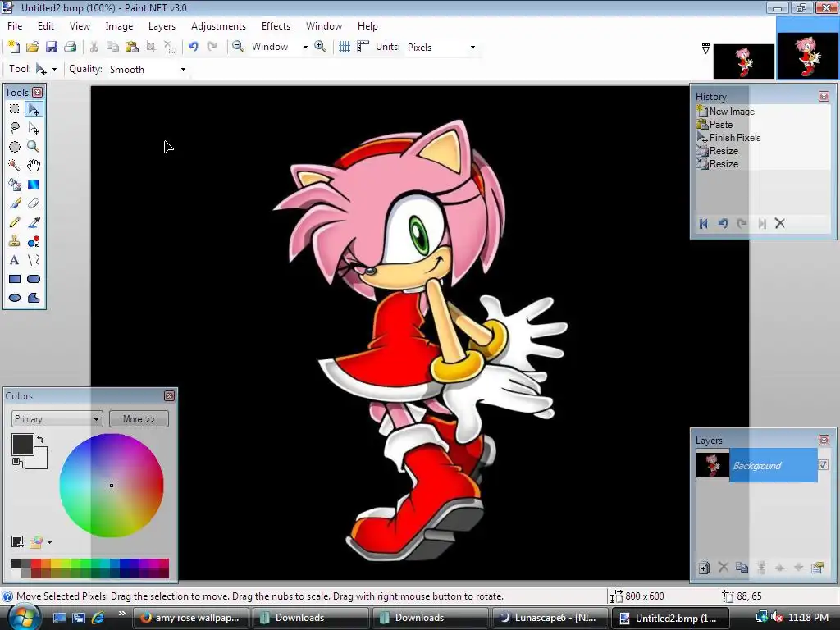Select the Line/Curve tool

click(34, 260)
